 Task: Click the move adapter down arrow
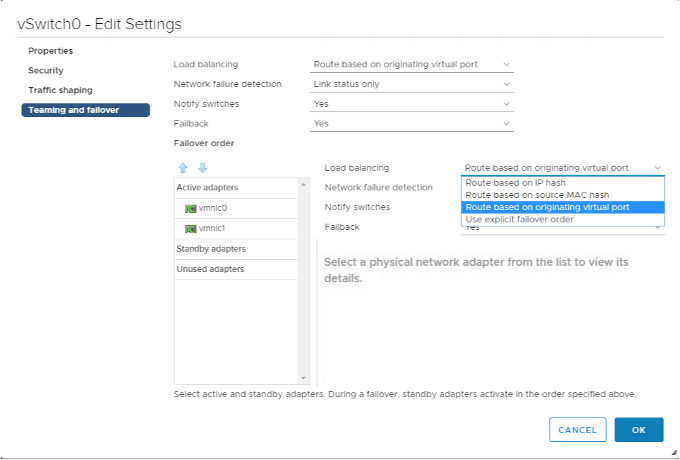[x=202, y=168]
